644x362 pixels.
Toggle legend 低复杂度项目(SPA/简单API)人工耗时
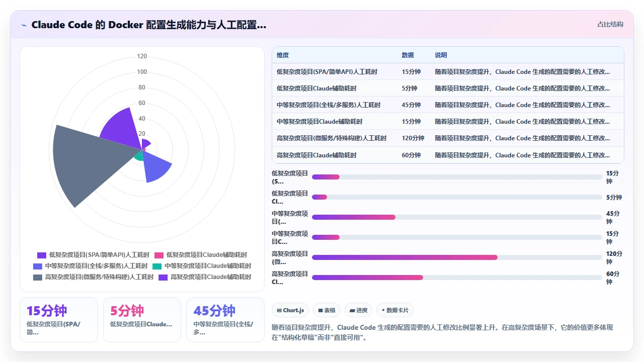pyautogui.click(x=93, y=255)
